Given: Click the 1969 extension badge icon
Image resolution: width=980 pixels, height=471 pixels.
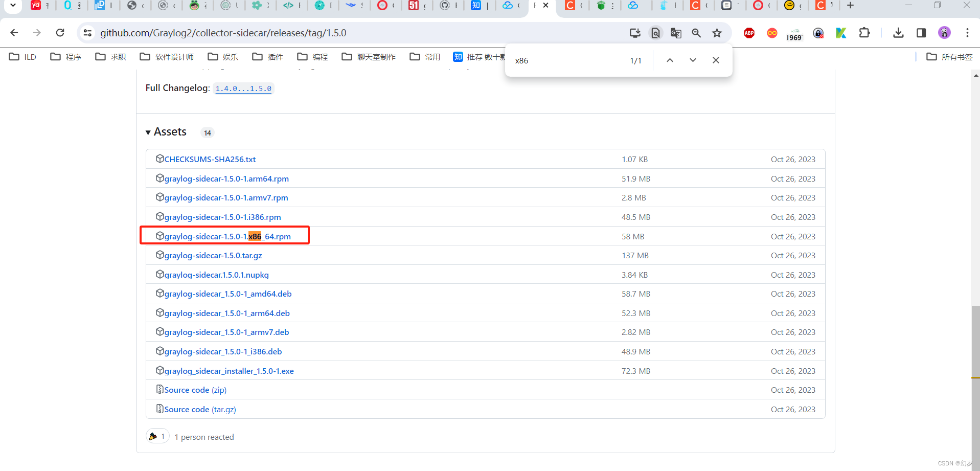Looking at the screenshot, I should [x=794, y=34].
